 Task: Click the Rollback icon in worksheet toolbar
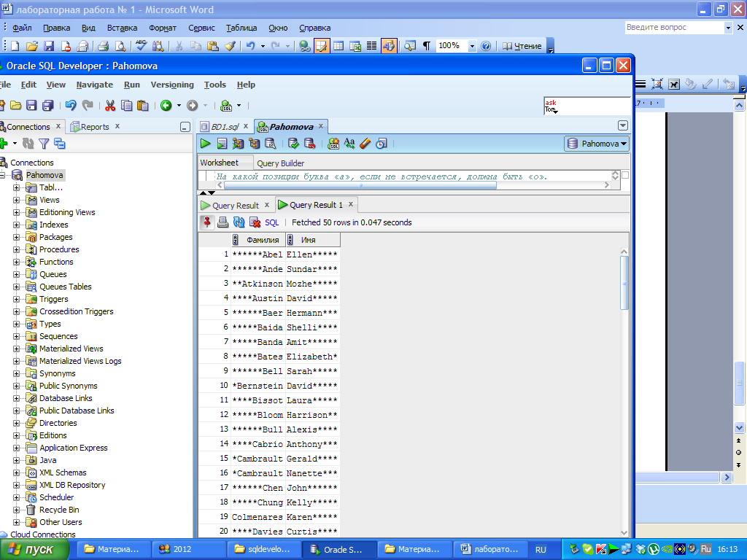pos(309,144)
